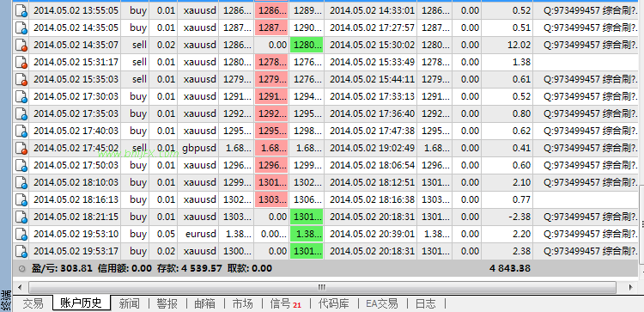The width and height of the screenshot is (644, 312).
Task: Open the 日志 tab
Action: point(426,303)
